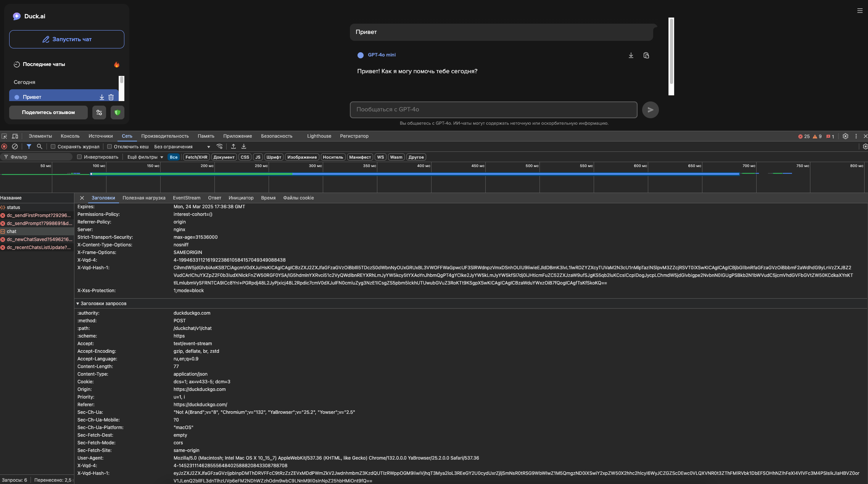The width and height of the screenshot is (868, 484).
Task: Open the Полезная нагрузка tab
Action: pos(144,198)
